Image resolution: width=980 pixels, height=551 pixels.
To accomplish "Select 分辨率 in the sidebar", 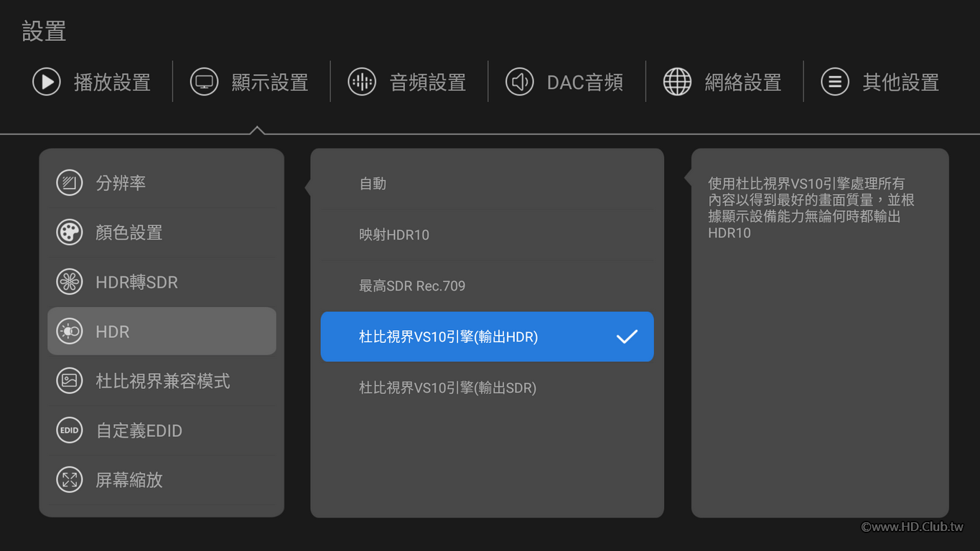I will [162, 183].
